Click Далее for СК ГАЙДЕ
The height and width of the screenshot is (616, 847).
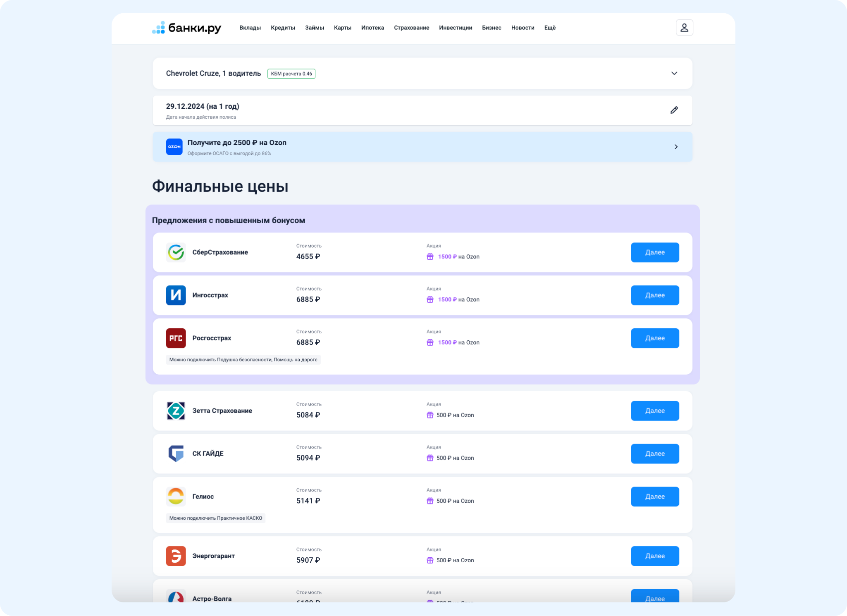click(655, 454)
